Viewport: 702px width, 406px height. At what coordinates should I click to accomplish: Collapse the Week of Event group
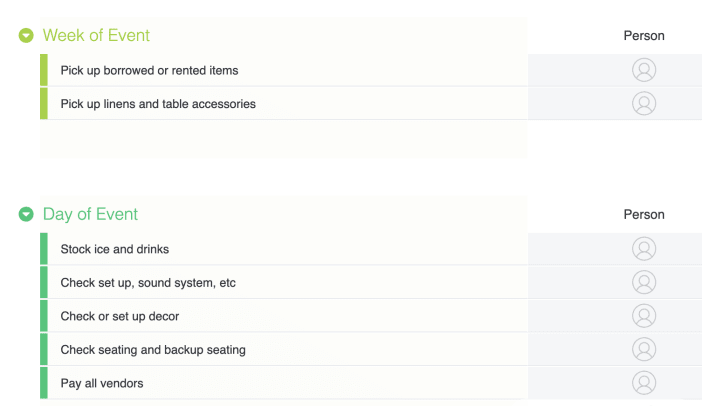26,35
